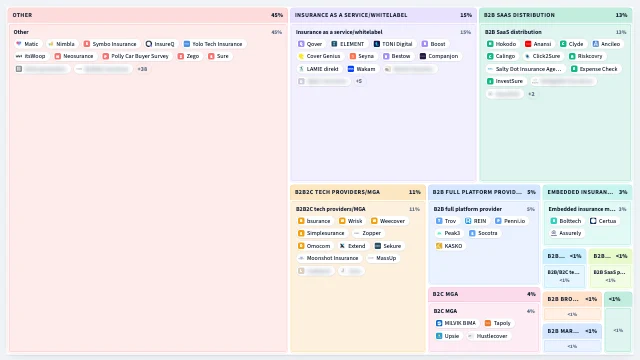Select the Bolttech chip
The height and width of the screenshot is (360, 640).
tap(566, 221)
